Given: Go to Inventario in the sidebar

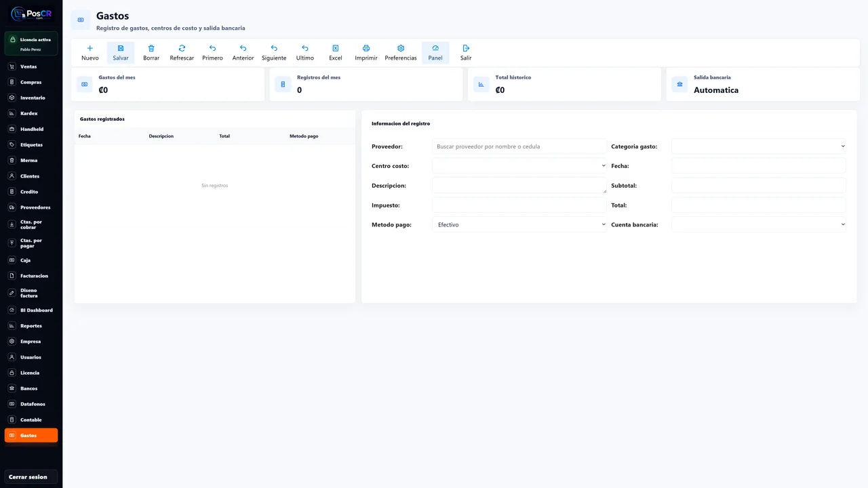Looking at the screenshot, I should 31,98.
